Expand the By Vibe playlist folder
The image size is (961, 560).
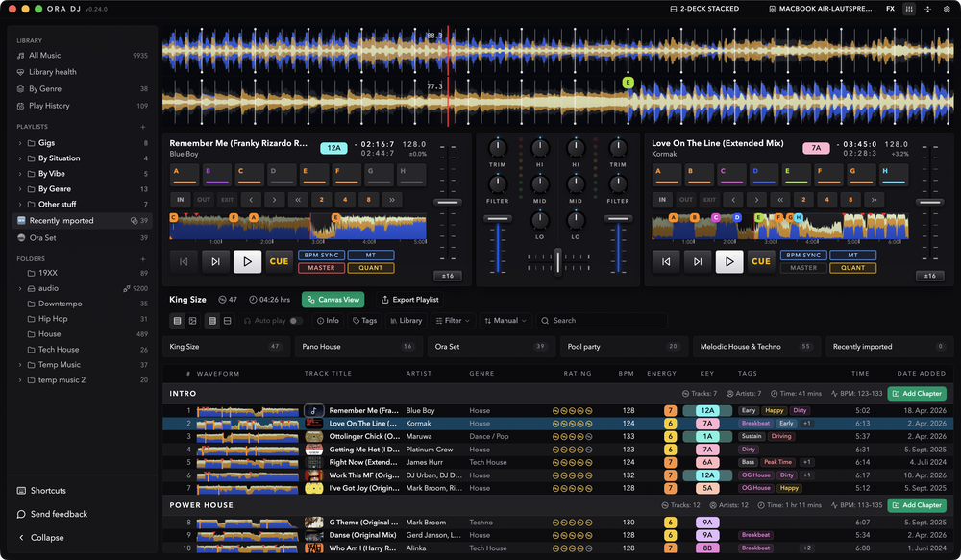point(19,174)
